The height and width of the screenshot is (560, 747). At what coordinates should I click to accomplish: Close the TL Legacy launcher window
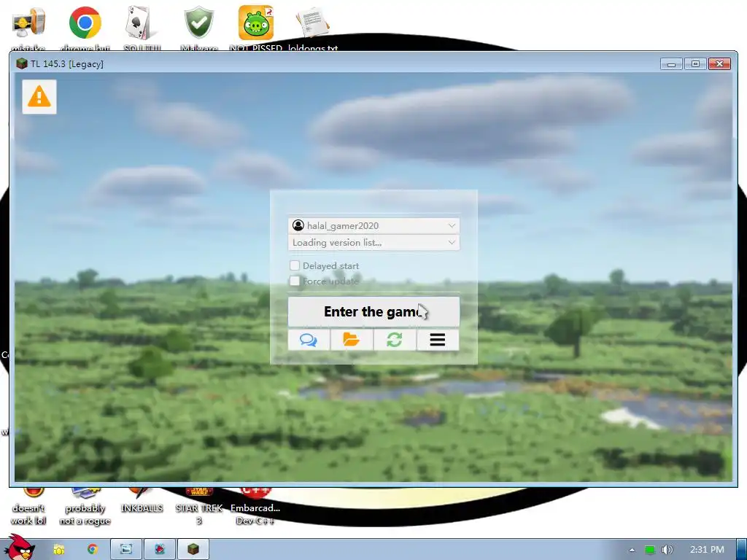[719, 64]
